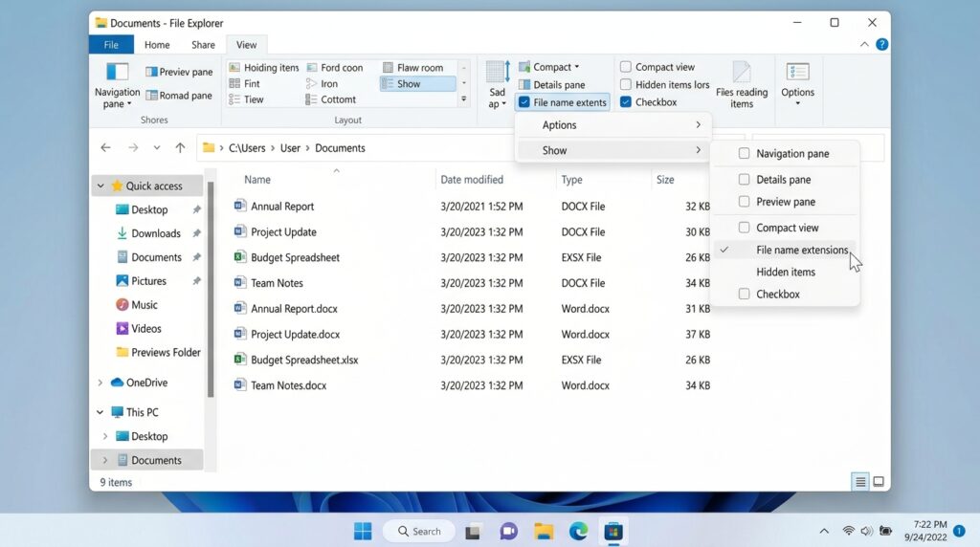Switch to details view icon in status bar

pyautogui.click(x=860, y=481)
